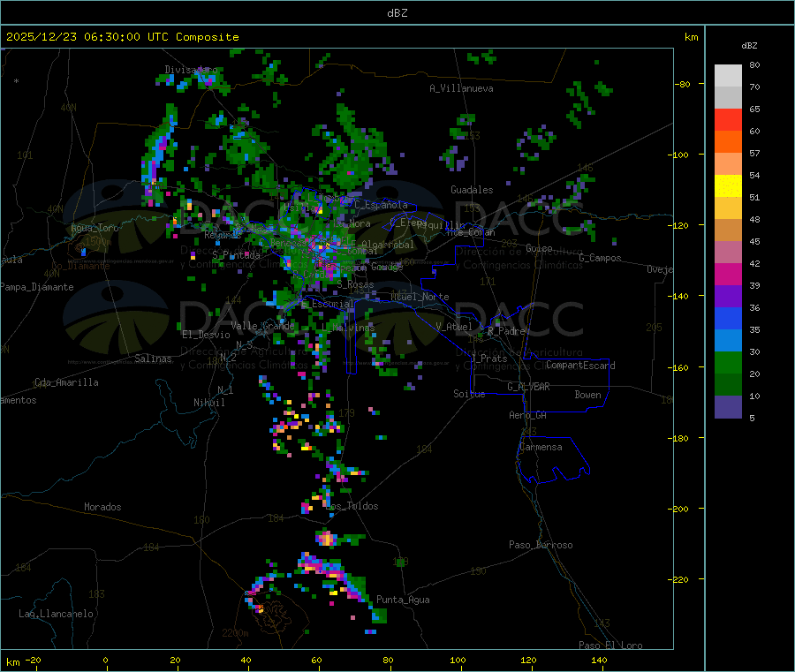
Task: Click the 'R_Padre' map label
Action: tap(506, 331)
